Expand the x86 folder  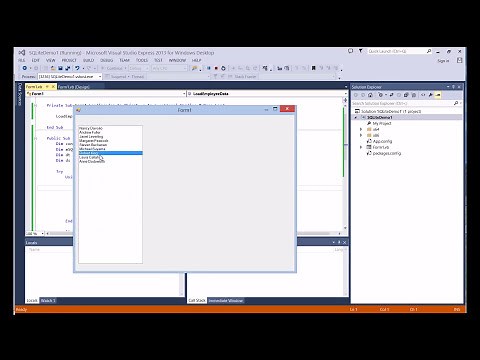361,135
